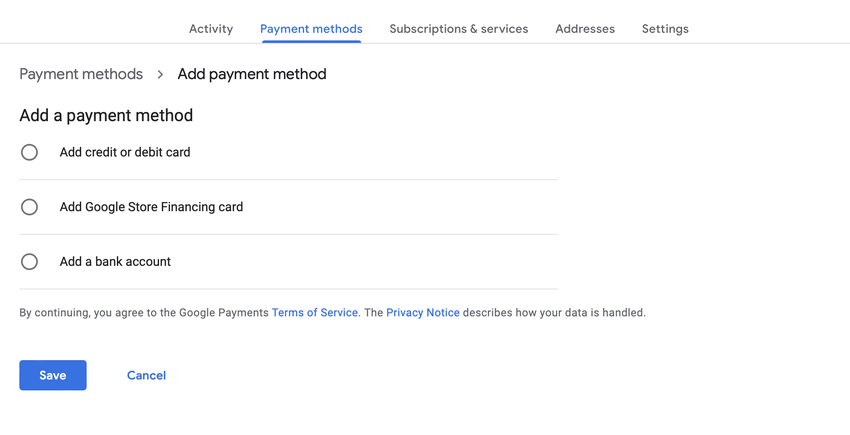Open the Privacy Notice link

click(423, 313)
